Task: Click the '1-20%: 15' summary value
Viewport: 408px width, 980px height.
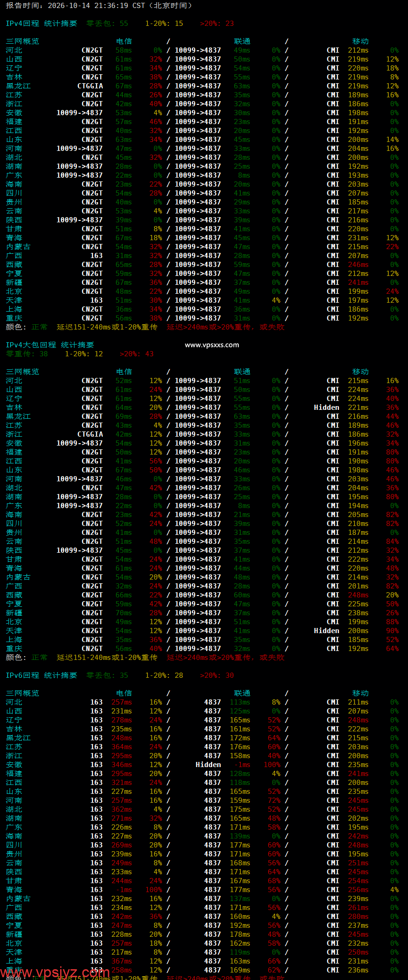Action: pyautogui.click(x=164, y=24)
